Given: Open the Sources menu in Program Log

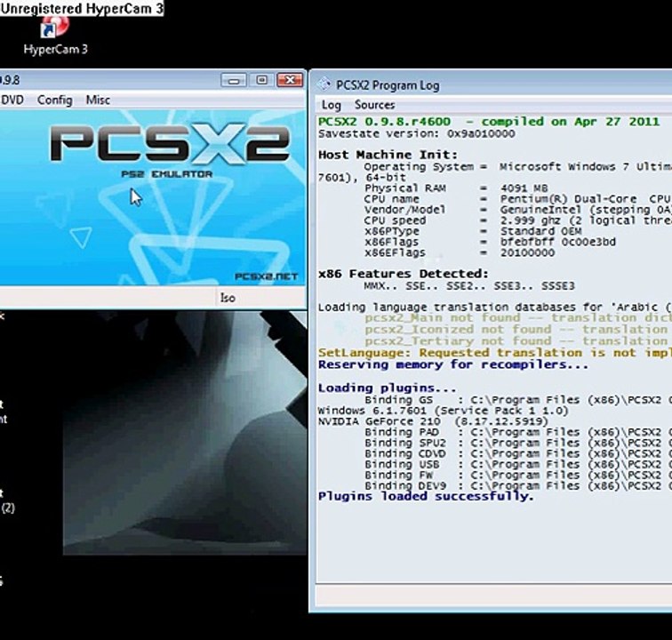Looking at the screenshot, I should [x=374, y=105].
